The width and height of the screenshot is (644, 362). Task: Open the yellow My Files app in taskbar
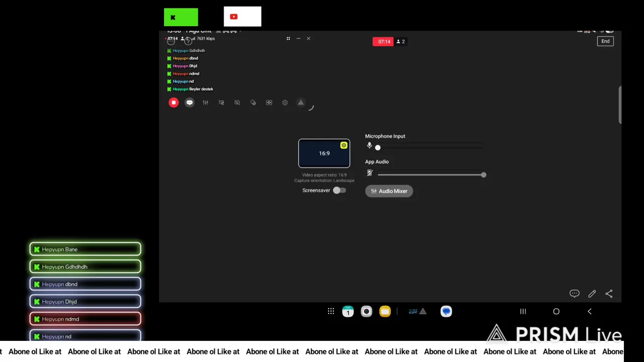(385, 312)
